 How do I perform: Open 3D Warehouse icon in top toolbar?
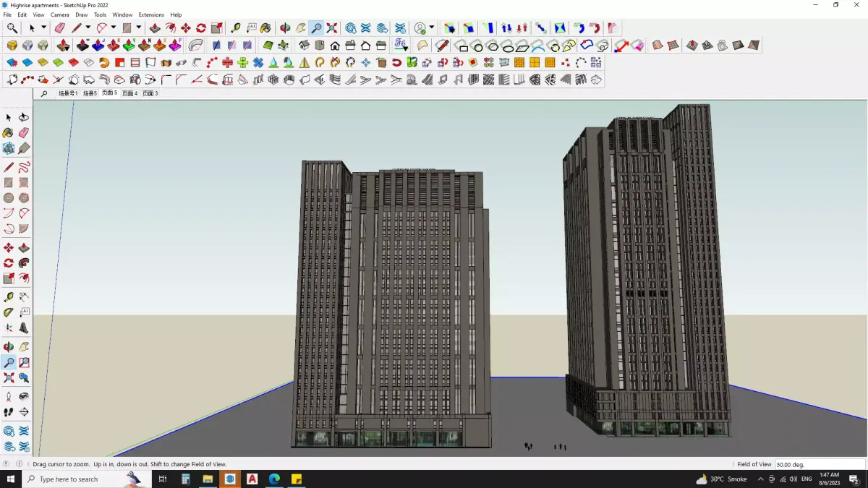coord(351,28)
